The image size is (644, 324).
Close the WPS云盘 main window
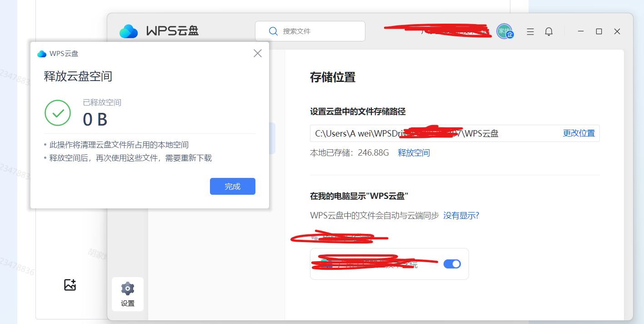point(617,31)
